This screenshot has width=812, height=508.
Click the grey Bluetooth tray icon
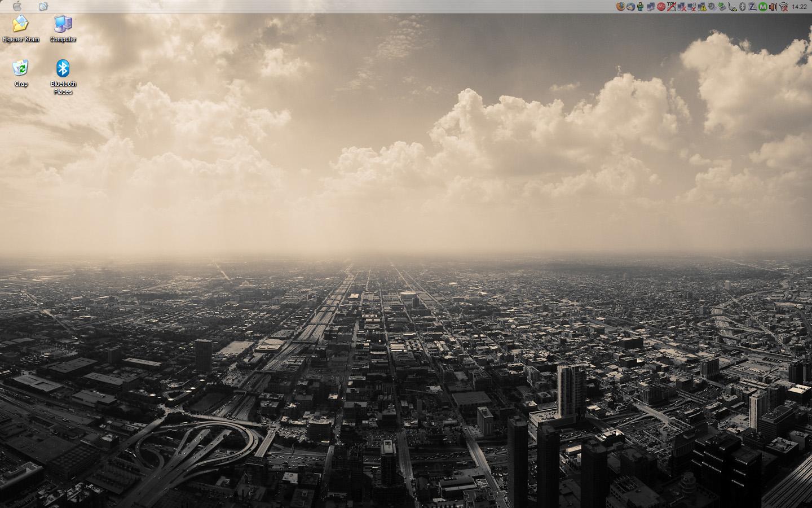coord(743,7)
